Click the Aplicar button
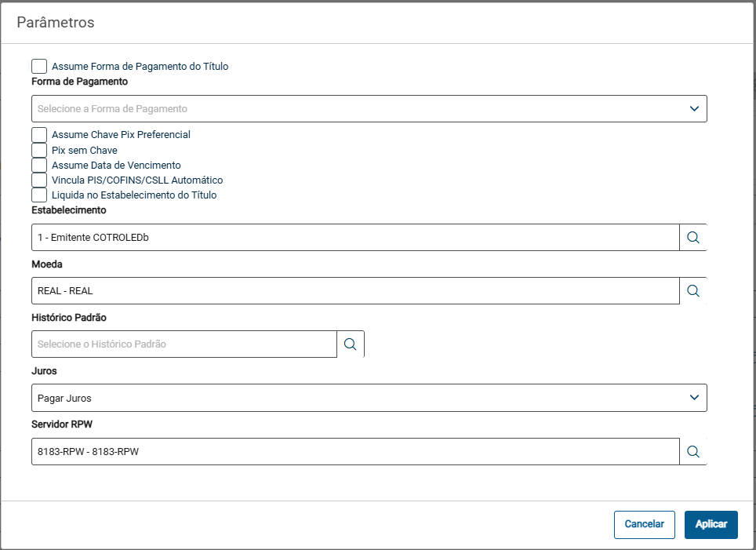Screen dimensions: 756x550 (711, 524)
